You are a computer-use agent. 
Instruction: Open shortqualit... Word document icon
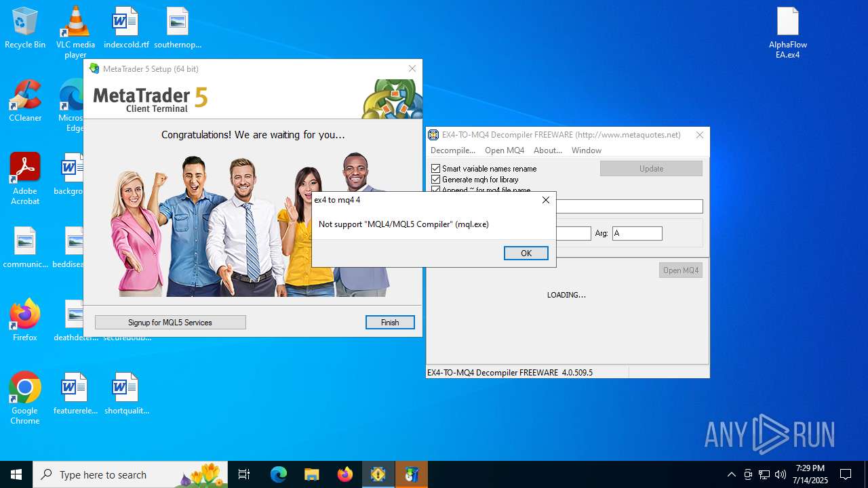(126, 394)
